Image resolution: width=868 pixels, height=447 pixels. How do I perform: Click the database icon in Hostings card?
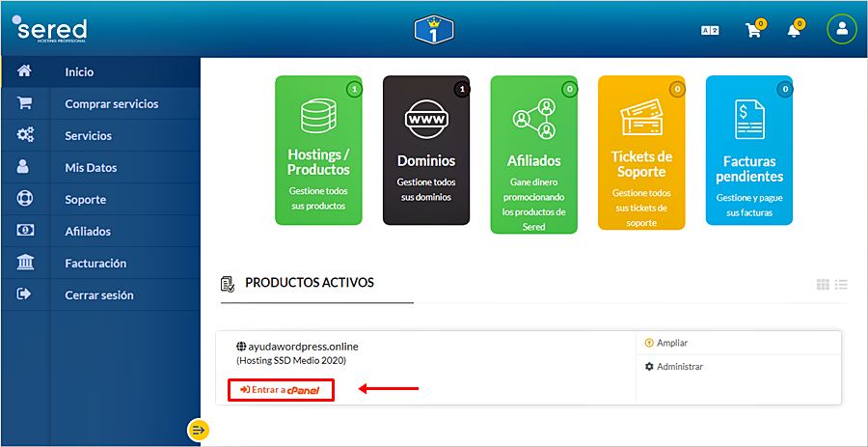[x=318, y=116]
